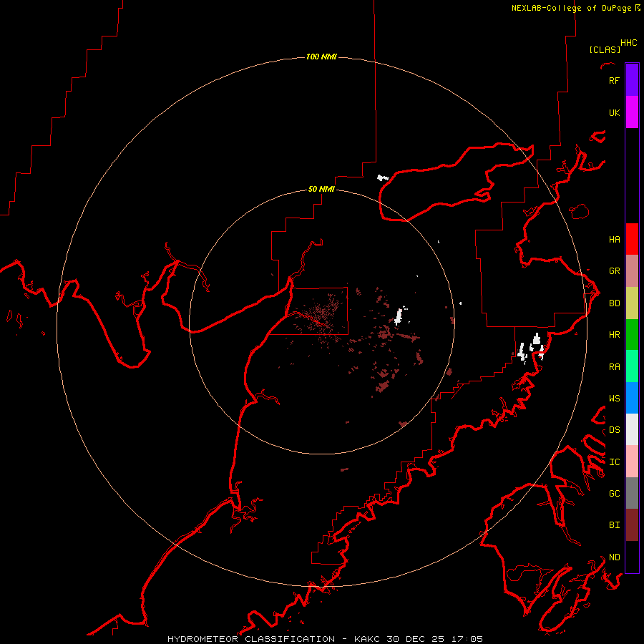Viewport: 644px width, 644px height.
Task: Click the DS legend label
Action: coord(614,430)
